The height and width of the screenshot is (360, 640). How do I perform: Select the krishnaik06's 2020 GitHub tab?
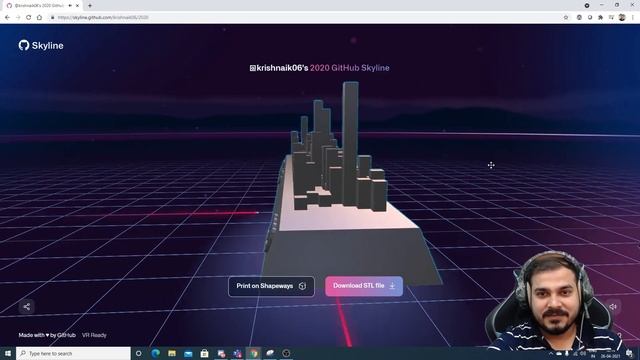tap(42, 6)
